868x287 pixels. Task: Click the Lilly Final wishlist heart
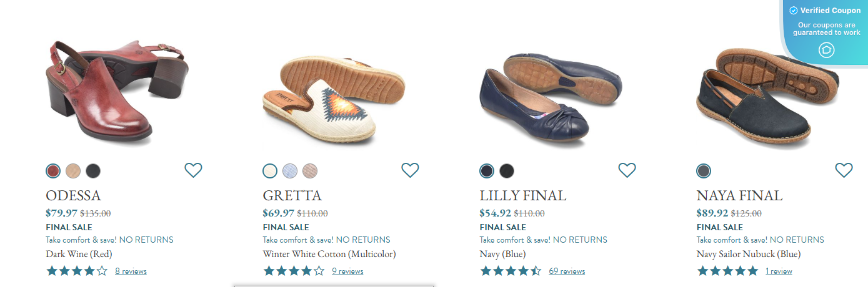pos(627,170)
